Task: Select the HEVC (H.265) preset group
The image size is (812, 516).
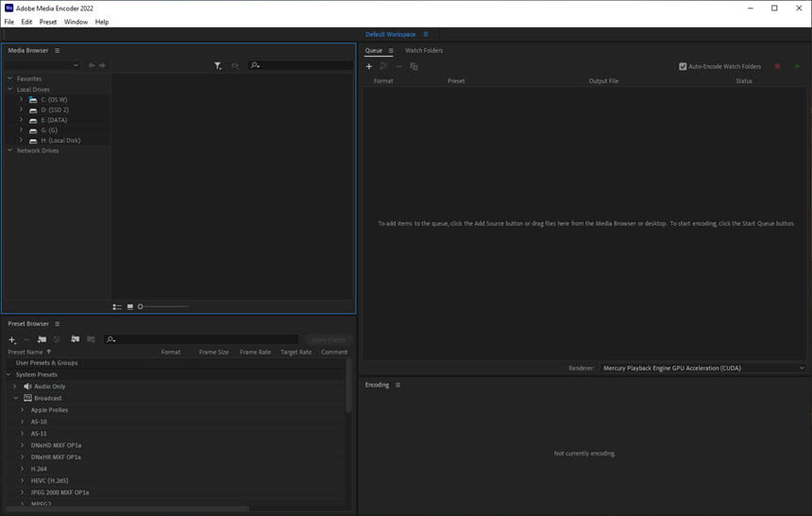Action: [x=49, y=480]
